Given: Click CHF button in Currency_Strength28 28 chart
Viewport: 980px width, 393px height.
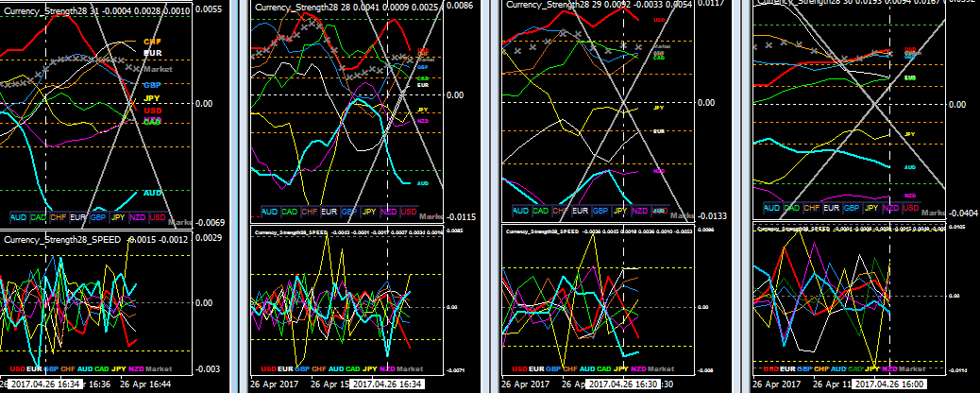Looking at the screenshot, I should tap(310, 213).
